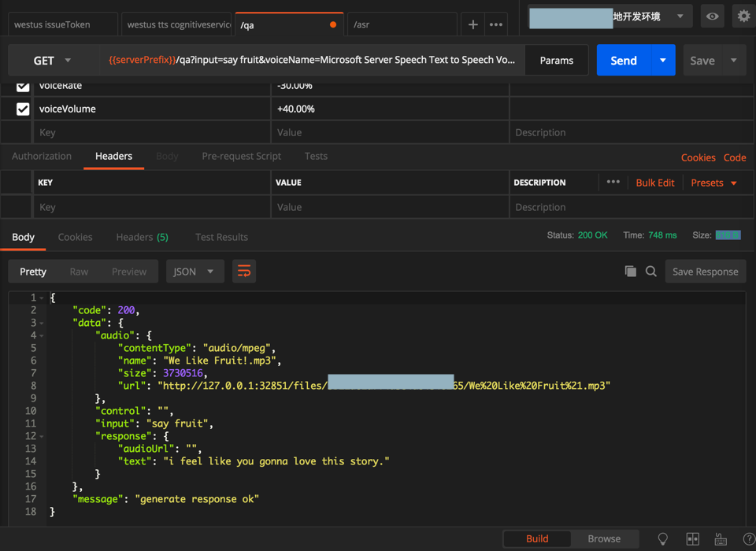Collapse the JSON "data" object on line 3
Image resolution: width=756 pixels, height=551 pixels.
pyautogui.click(x=42, y=323)
